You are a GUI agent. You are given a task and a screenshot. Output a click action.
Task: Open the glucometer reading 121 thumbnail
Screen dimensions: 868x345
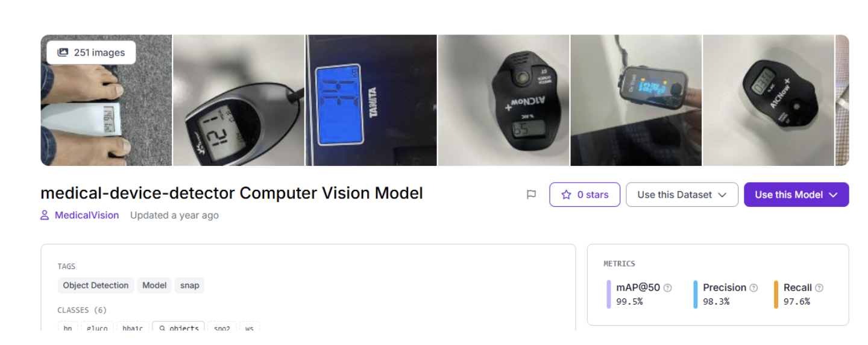pyautogui.click(x=239, y=100)
